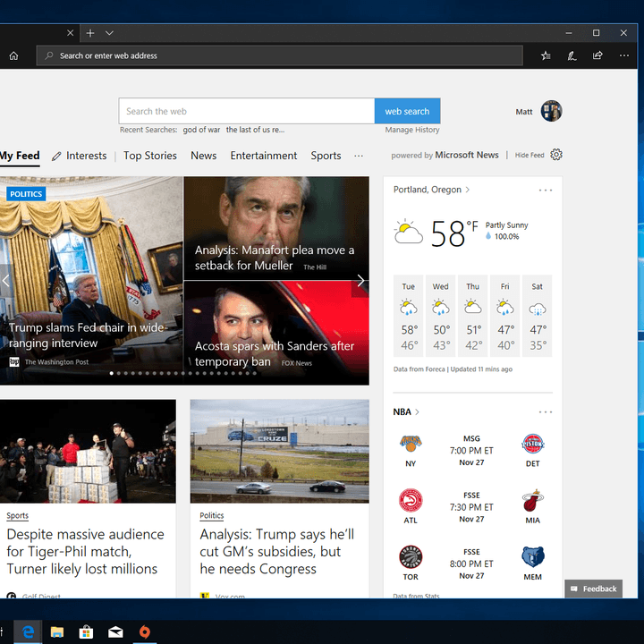
Task: Open the Entertainment tab
Action: click(x=263, y=156)
